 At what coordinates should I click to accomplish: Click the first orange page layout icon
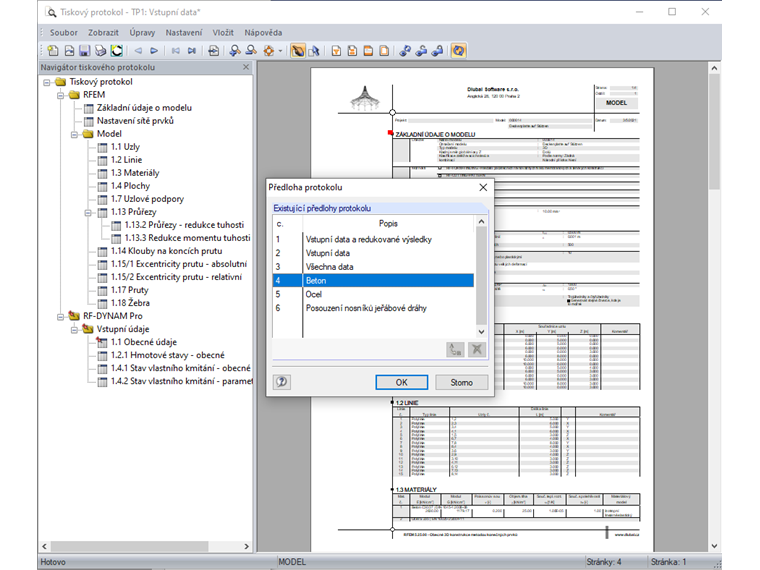336,50
